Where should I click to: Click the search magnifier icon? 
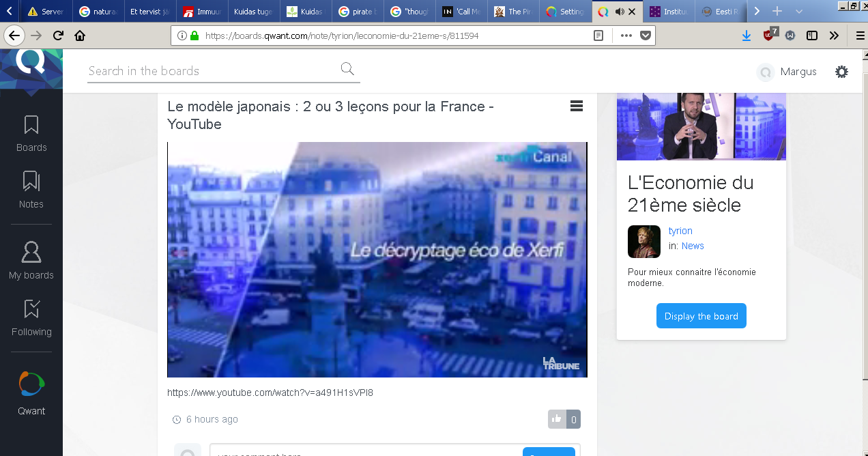click(347, 68)
